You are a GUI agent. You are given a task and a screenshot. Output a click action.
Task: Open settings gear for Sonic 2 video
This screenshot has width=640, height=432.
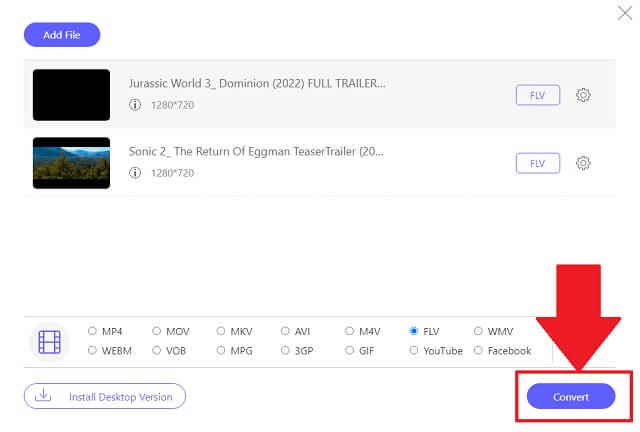click(x=584, y=163)
